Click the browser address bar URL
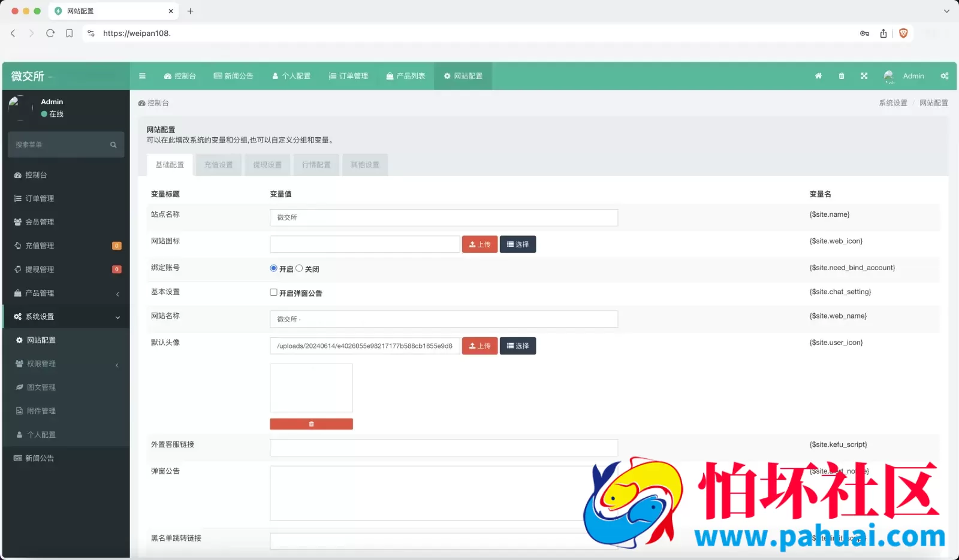This screenshot has height=560, width=959. point(137,34)
